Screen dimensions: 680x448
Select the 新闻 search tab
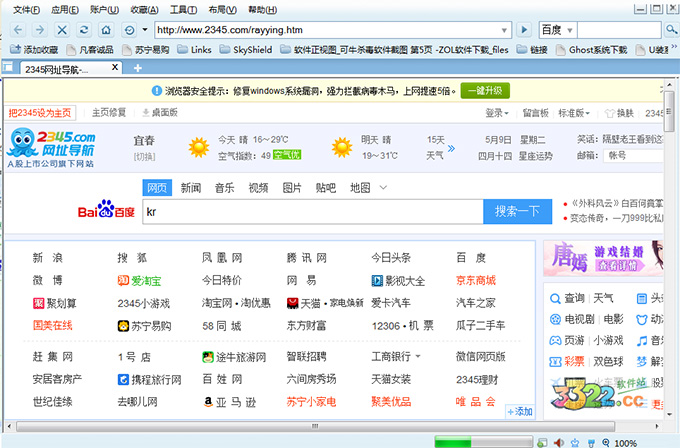[190, 187]
